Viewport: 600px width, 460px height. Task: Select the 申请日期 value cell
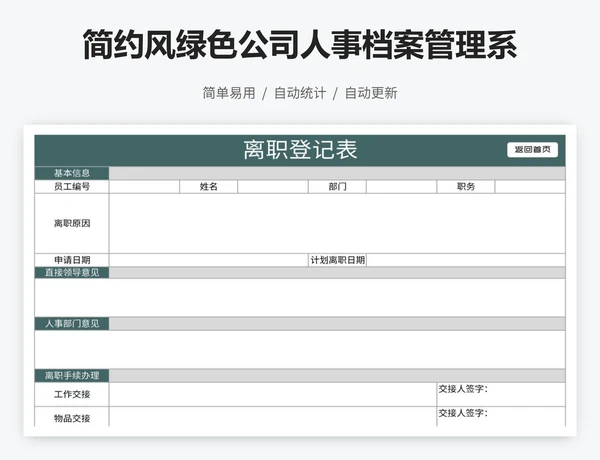pos(208,260)
